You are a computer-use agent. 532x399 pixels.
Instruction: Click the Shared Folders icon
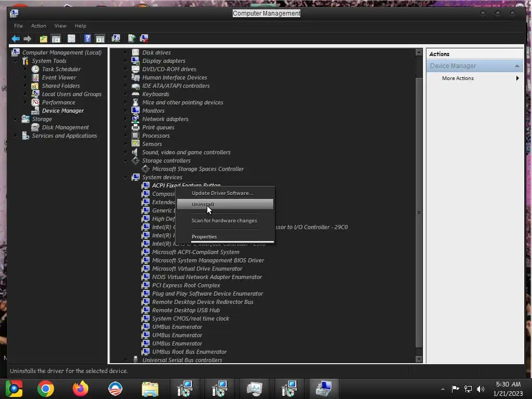tap(35, 86)
